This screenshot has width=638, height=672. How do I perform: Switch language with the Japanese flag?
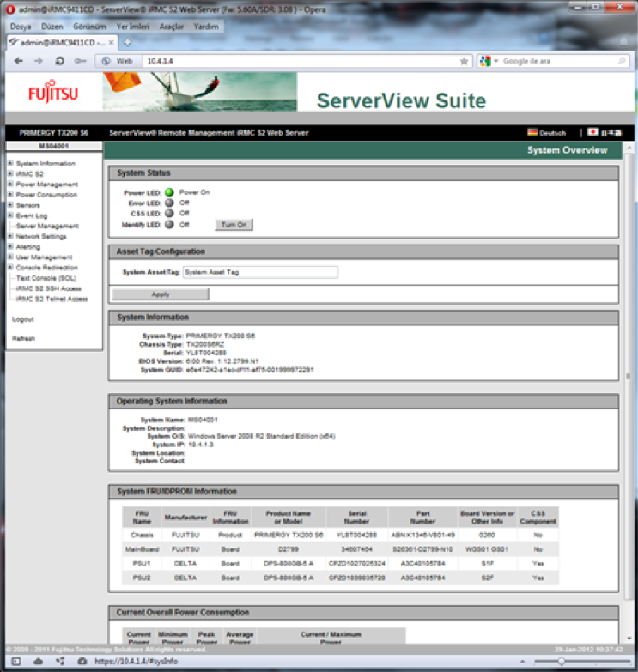tap(592, 132)
